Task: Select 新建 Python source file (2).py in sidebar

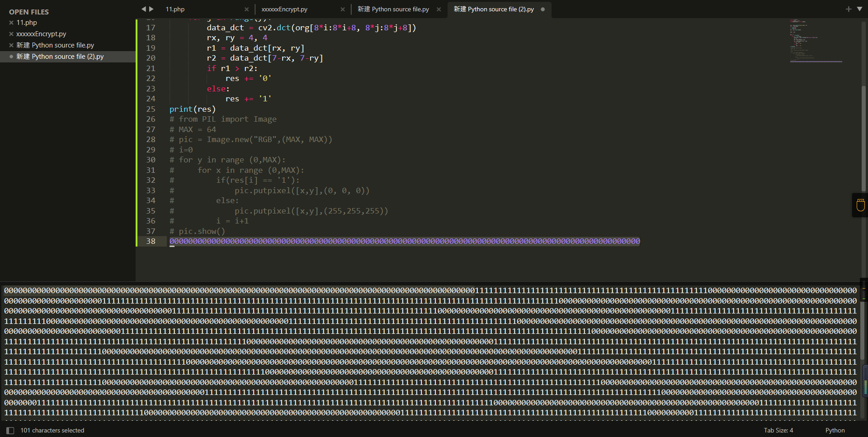Action: point(60,57)
